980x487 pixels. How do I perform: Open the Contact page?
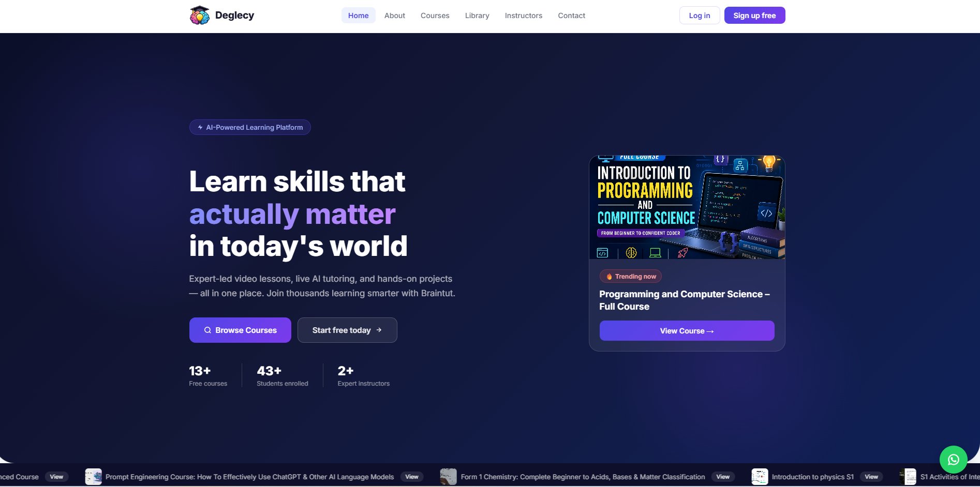(572, 16)
